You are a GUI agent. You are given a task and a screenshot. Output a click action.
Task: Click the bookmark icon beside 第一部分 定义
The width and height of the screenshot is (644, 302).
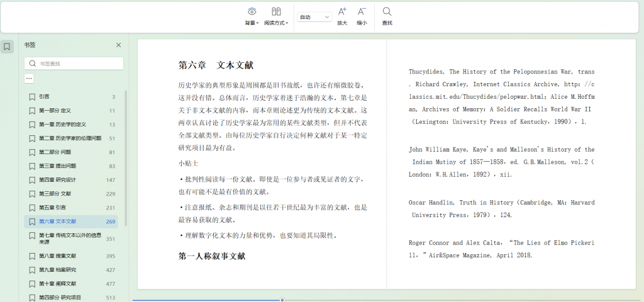(x=32, y=111)
